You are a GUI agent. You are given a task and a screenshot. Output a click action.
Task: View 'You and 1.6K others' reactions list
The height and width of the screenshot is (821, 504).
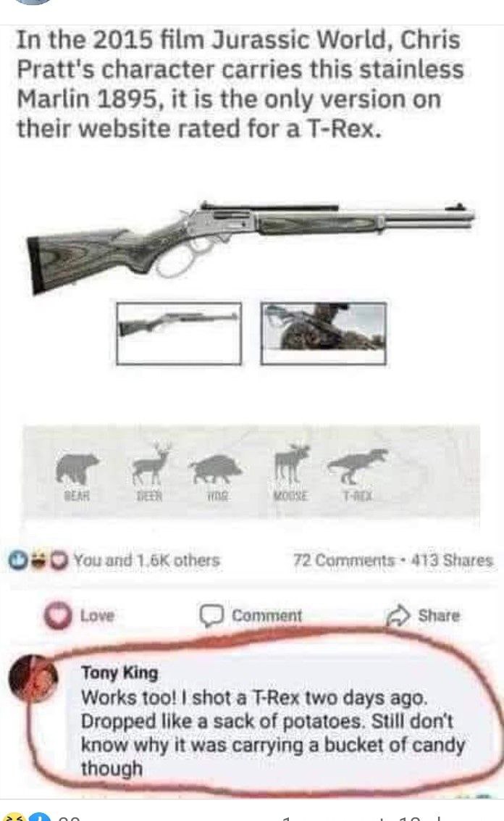(x=146, y=560)
